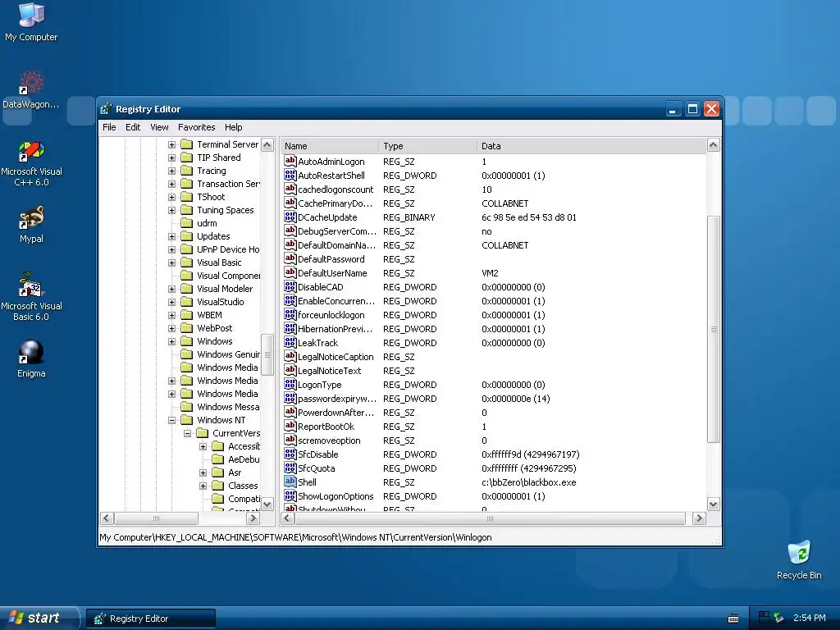Viewport: 840px width, 630px height.
Task: Collapse the Windows NT key
Action: tap(171, 420)
